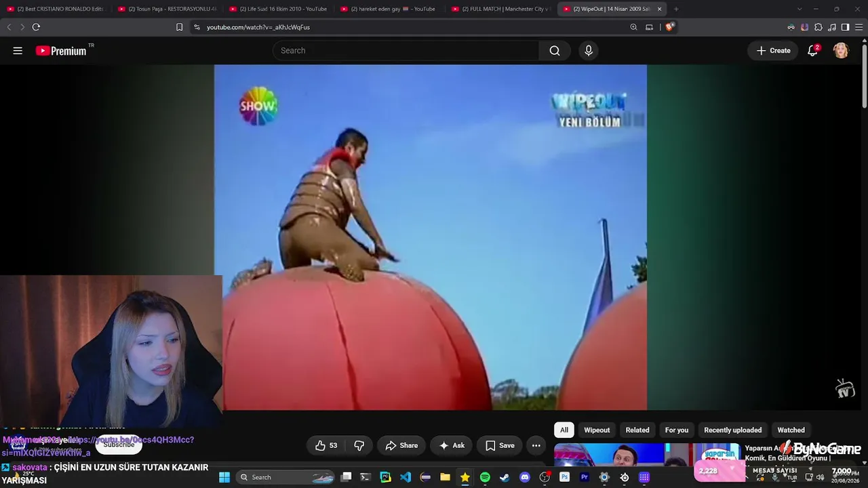Open YouTube notifications bell
The width and height of the screenshot is (868, 488).
[x=812, y=51]
